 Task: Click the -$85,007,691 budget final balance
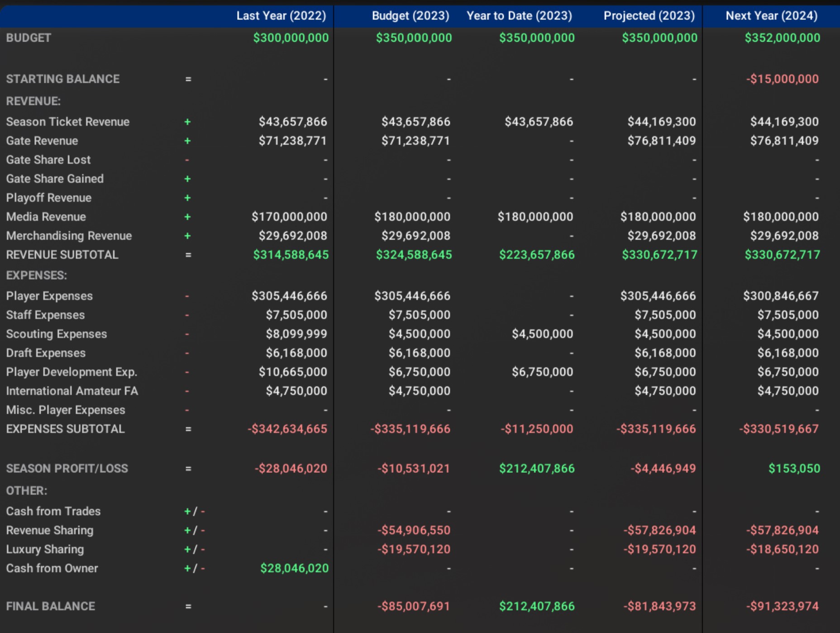coord(414,606)
